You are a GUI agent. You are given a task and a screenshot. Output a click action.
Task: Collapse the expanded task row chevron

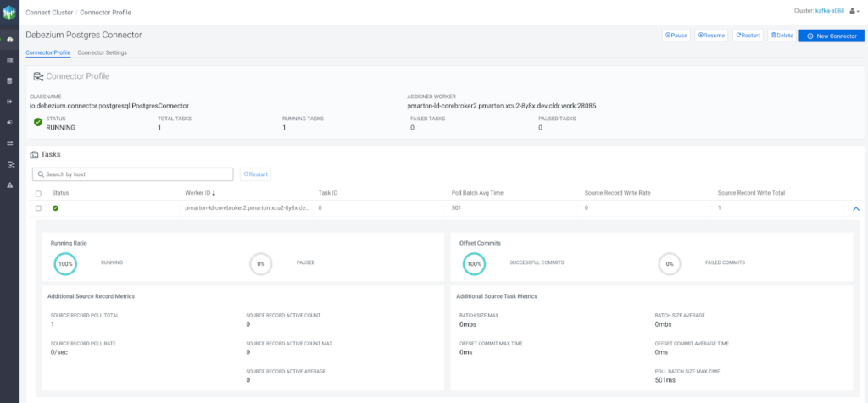click(x=855, y=208)
